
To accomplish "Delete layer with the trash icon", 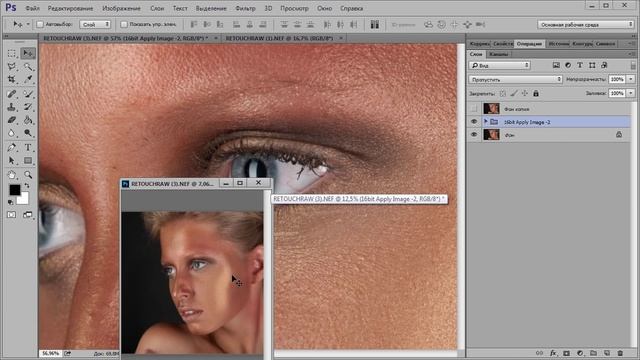I will [x=620, y=353].
